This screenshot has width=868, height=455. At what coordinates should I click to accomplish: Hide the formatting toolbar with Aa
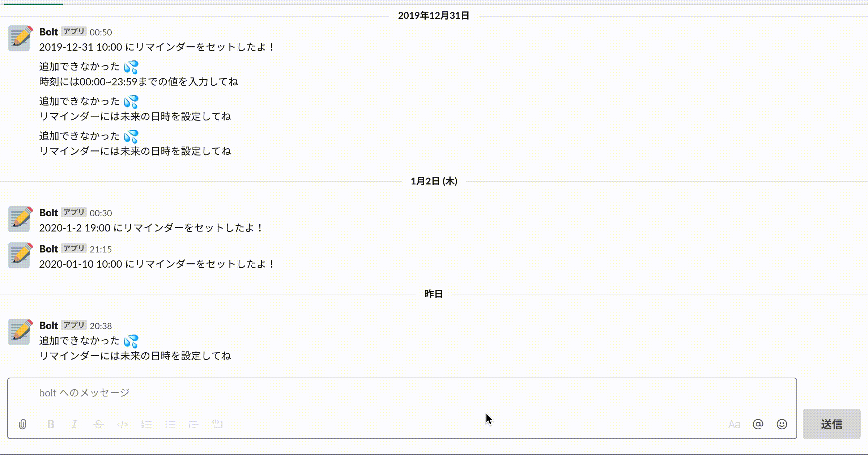pos(734,424)
